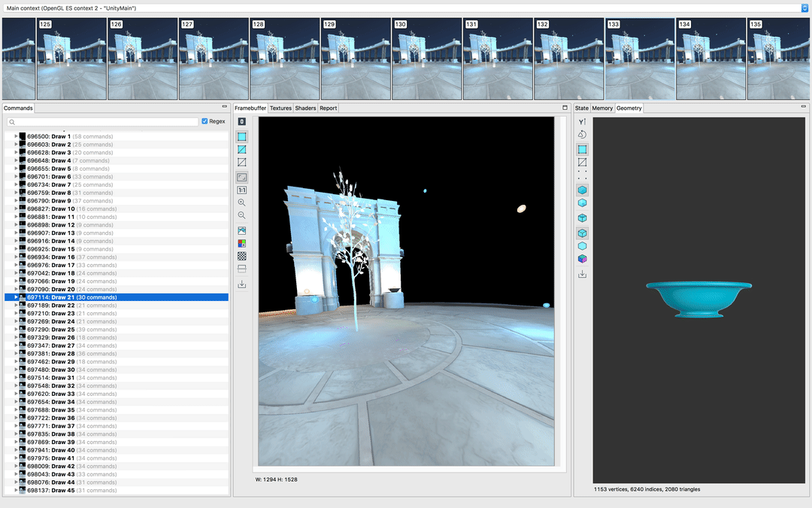Switch Framebuffer view to wireframe-only mode
This screenshot has height=508, width=812.
pos(242,163)
